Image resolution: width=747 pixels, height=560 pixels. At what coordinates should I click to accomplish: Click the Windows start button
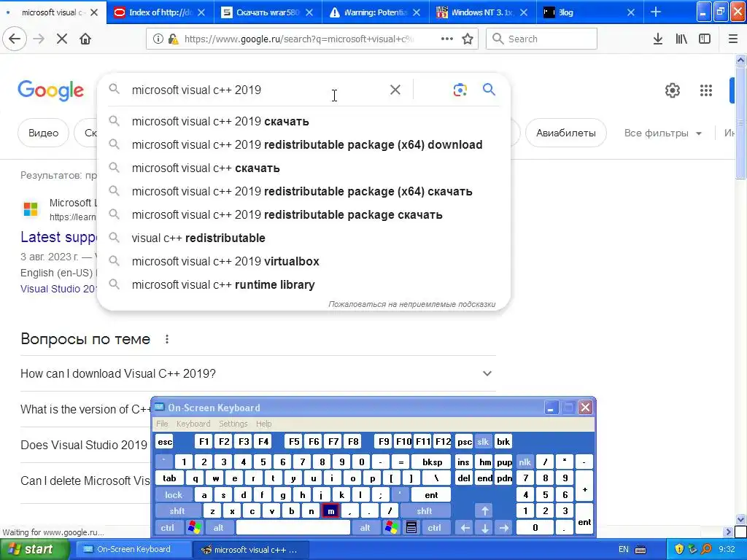click(x=34, y=549)
